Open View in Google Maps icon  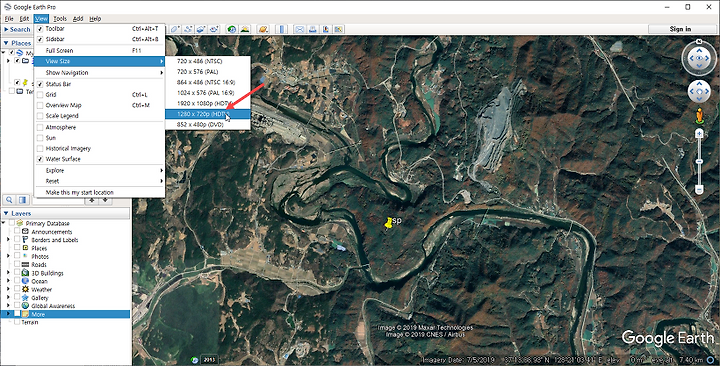coord(339,29)
